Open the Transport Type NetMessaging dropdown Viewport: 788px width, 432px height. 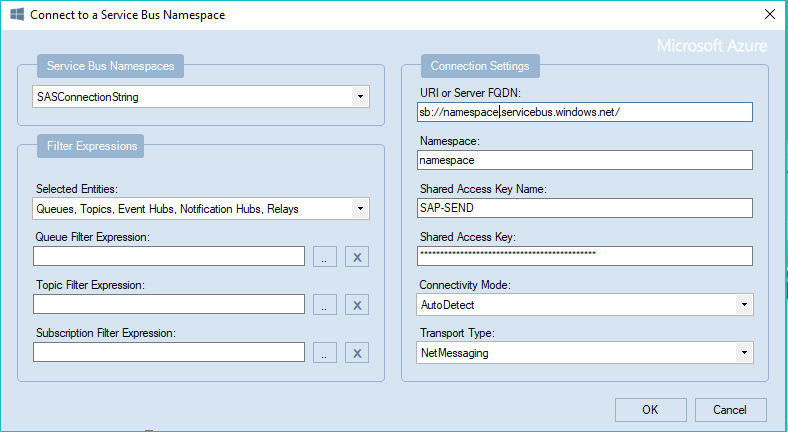[584, 353]
